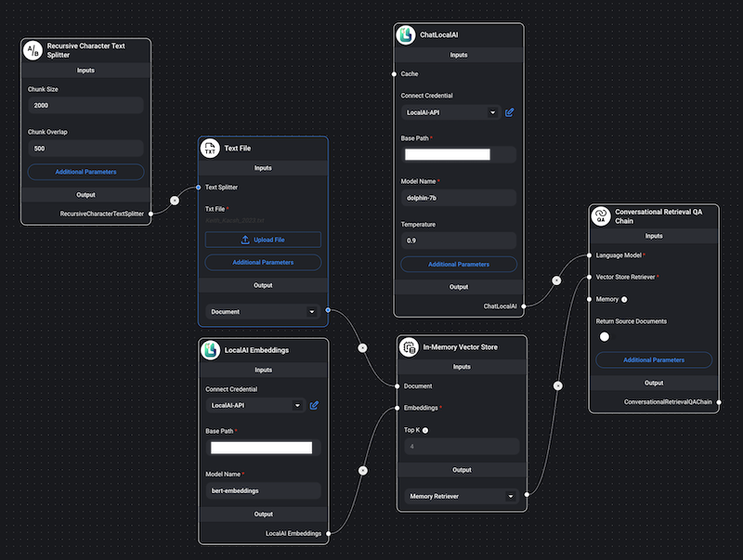Edit the LocalAI Embeddings credential pencil icon
This screenshot has height=560, width=743.
pos(314,406)
